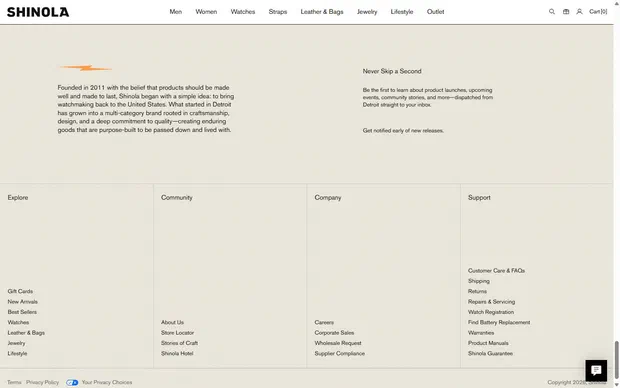
Task: Click Jewelry in the Explore footer column
Action: tap(16, 343)
